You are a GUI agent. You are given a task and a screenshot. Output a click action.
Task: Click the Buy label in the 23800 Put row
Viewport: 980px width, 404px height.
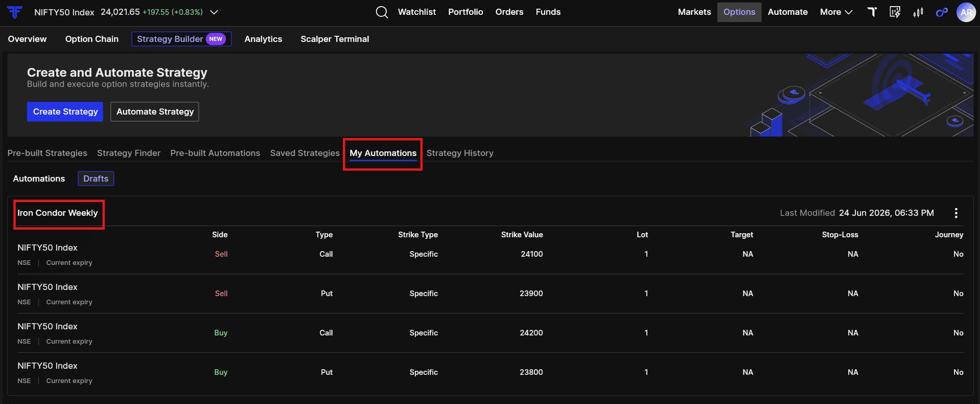coord(221,372)
